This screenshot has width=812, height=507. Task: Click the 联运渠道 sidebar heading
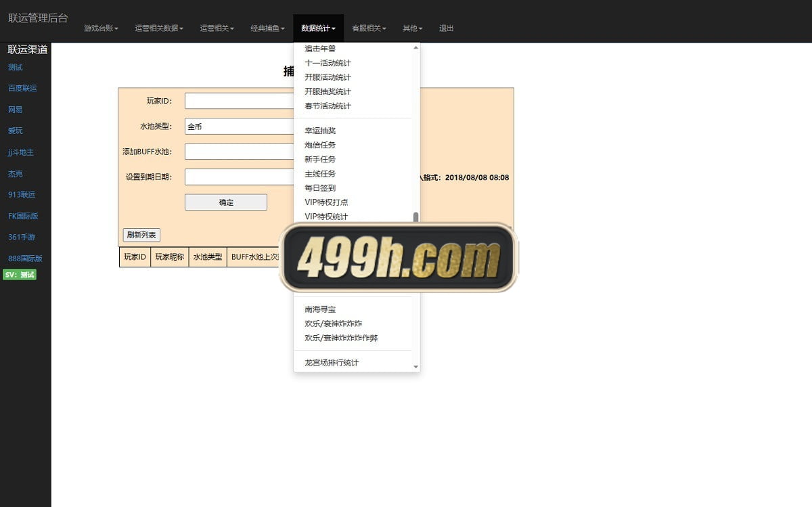pos(27,49)
